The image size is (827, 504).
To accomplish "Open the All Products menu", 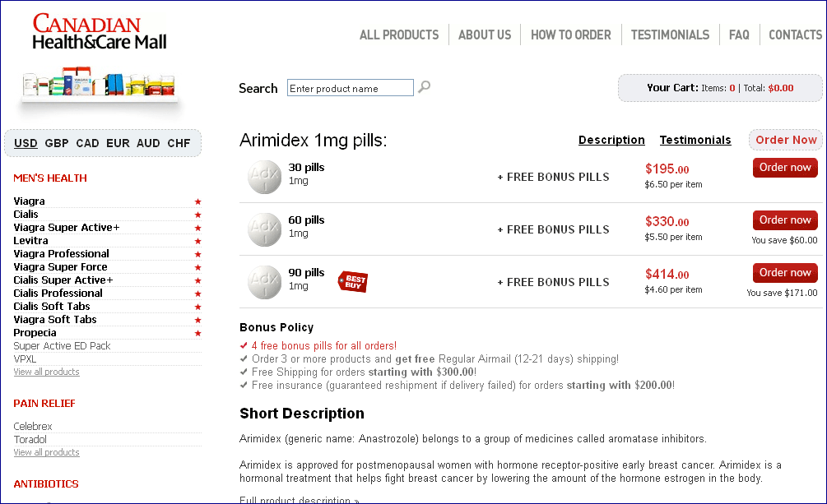I will pos(399,35).
